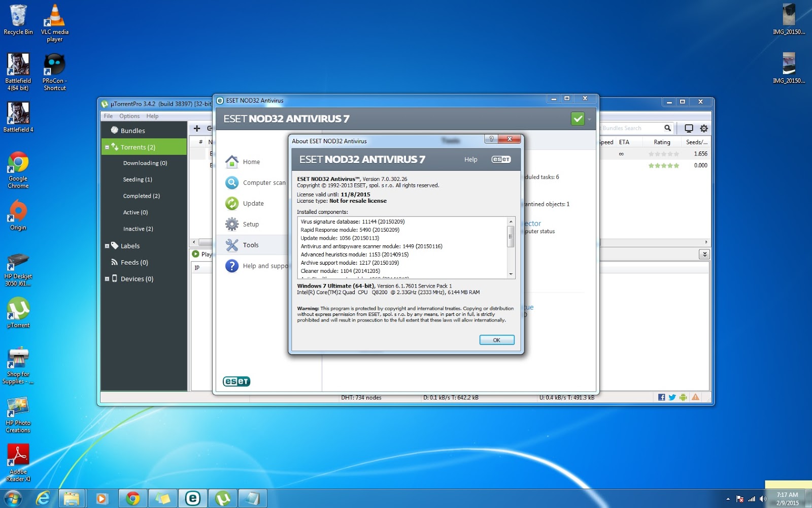Screen dimensions: 812x508
Task: Open the ESET status dropdown arrow
Action: click(x=589, y=119)
